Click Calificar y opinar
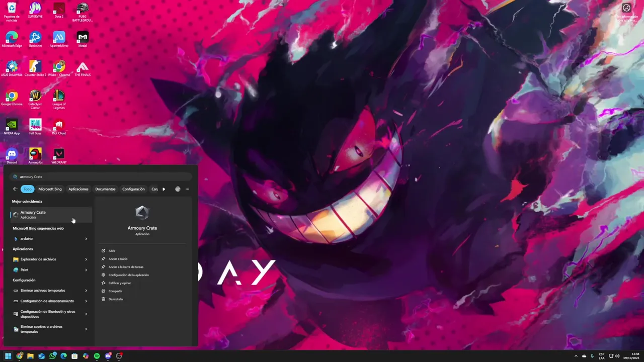 [x=120, y=283]
